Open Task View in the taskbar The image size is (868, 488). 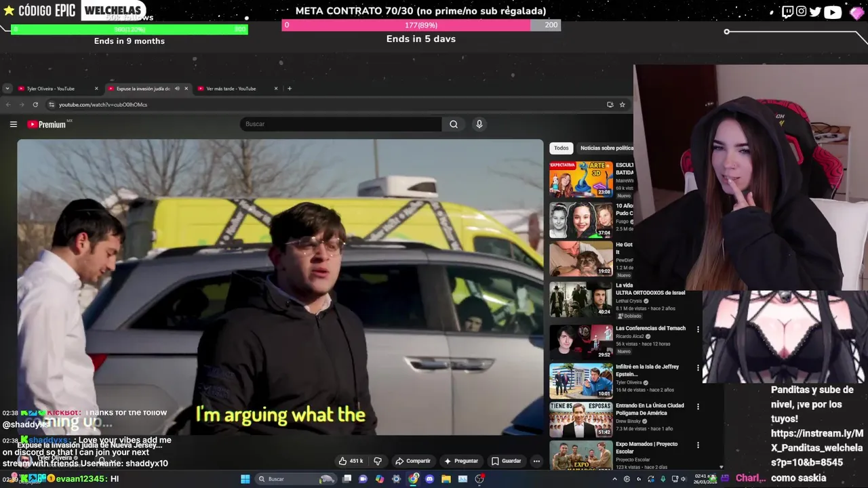click(347, 479)
